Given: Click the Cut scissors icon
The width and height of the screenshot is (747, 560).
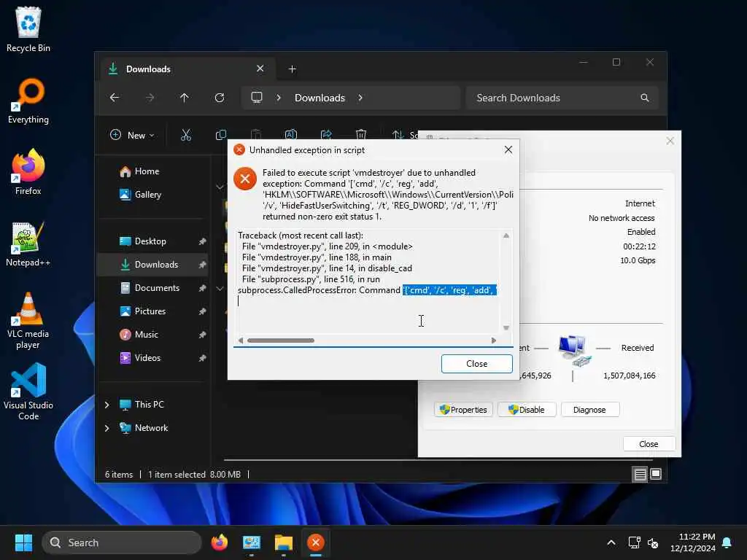Looking at the screenshot, I should 186,135.
